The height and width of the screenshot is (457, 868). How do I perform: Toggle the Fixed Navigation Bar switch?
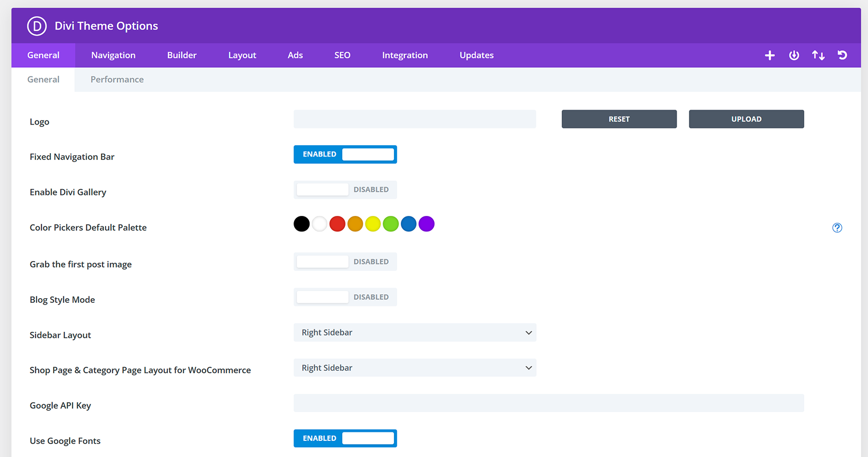click(x=345, y=154)
